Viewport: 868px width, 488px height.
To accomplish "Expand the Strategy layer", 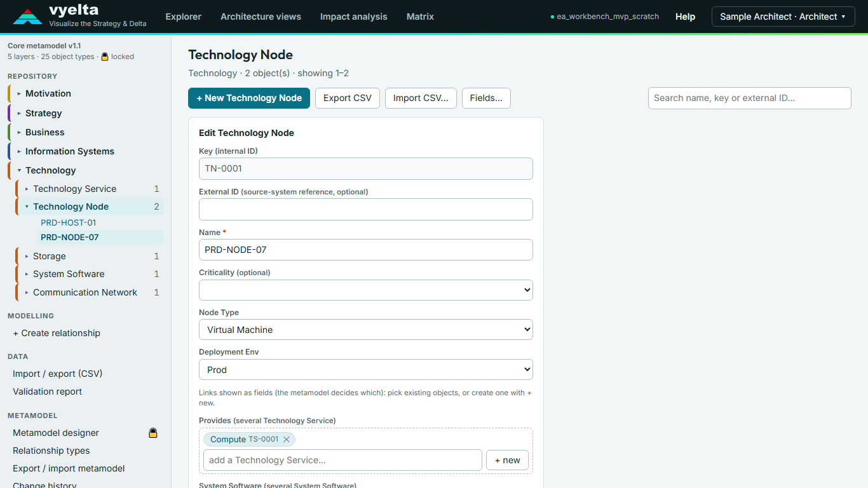I will (x=19, y=113).
